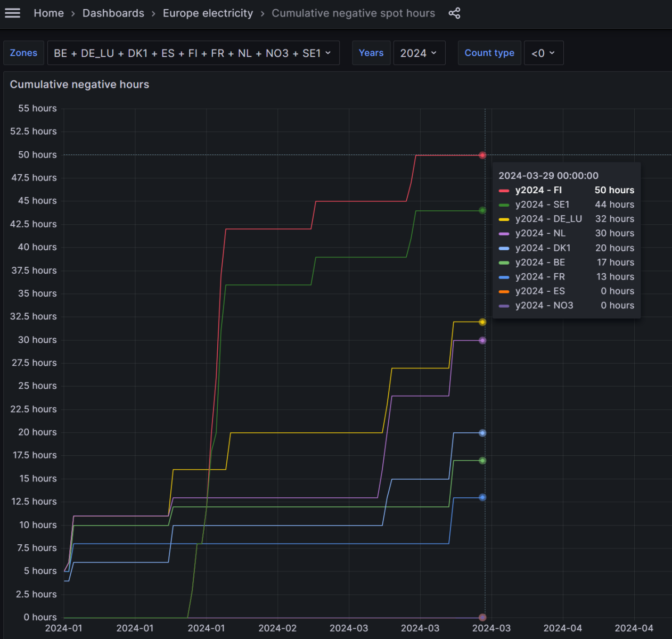The image size is (672, 639).
Task: Click the FR blue data point
Action: coord(482,497)
